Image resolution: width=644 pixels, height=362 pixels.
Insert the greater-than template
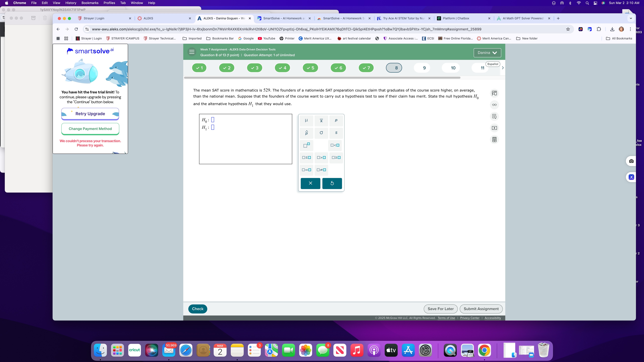tap(321, 157)
